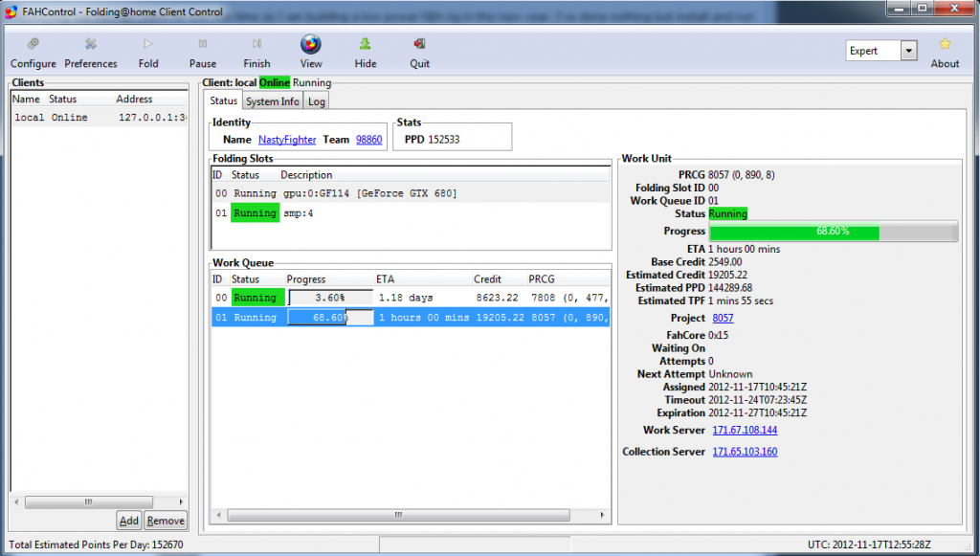This screenshot has width=980, height=556.
Task: Click the Estimated TPF 1 mins 55 secs
Action: (741, 301)
